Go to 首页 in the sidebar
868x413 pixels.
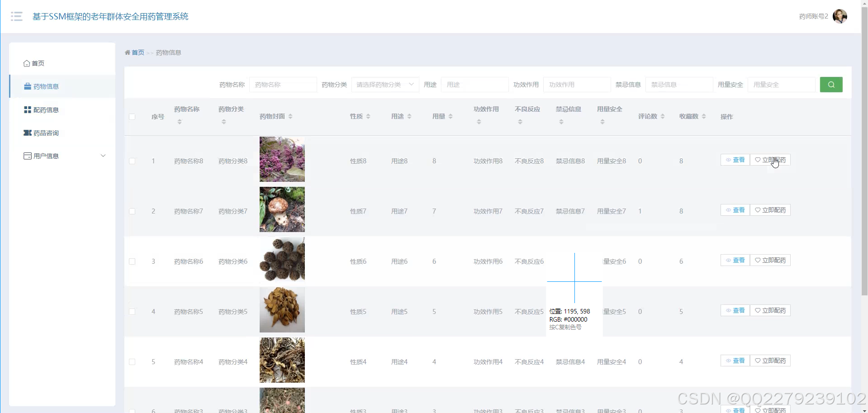click(x=62, y=63)
